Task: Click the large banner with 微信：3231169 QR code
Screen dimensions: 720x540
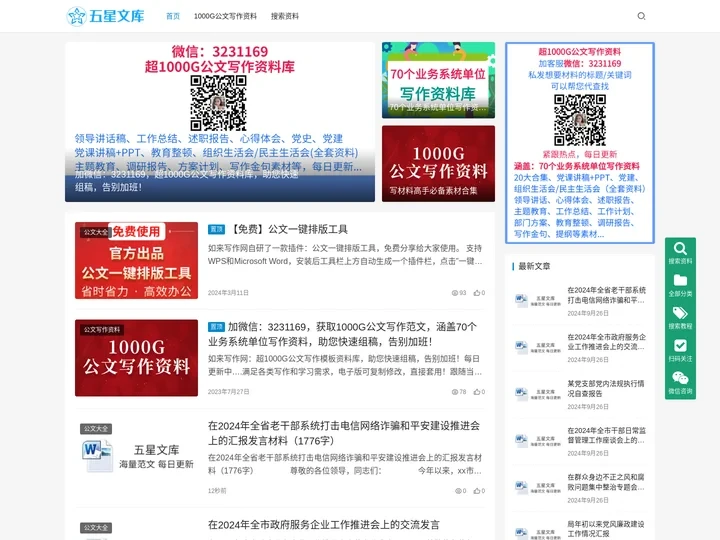Action: coord(219,122)
